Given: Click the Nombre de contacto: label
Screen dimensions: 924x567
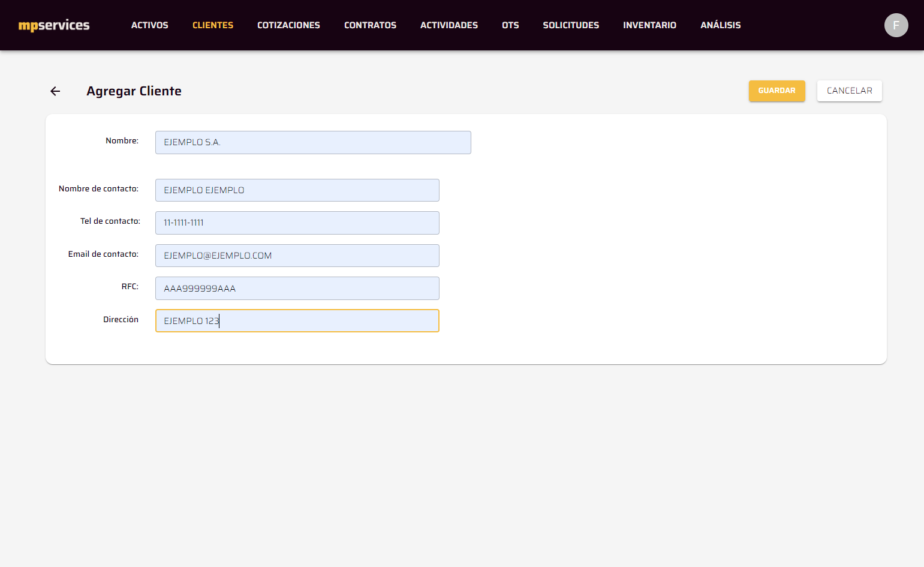Looking at the screenshot, I should (x=98, y=189).
